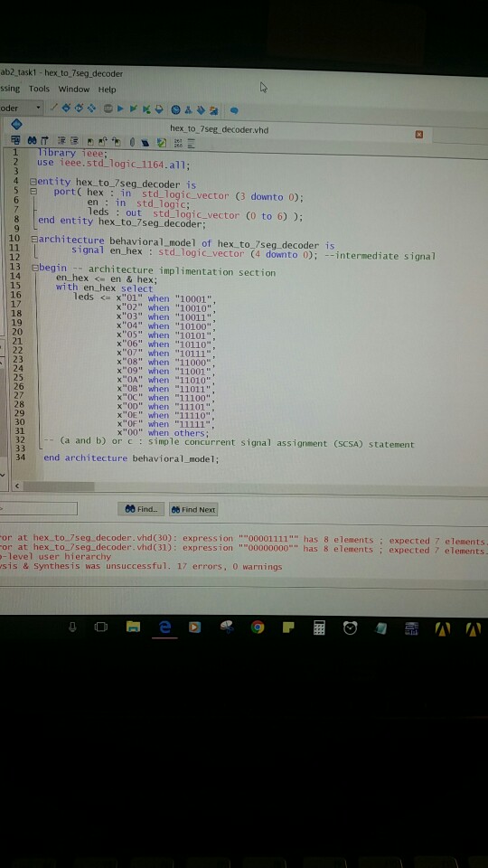The height and width of the screenshot is (868, 488).
Task: Click the blue help bubble toolbar icon
Action: click(x=234, y=110)
